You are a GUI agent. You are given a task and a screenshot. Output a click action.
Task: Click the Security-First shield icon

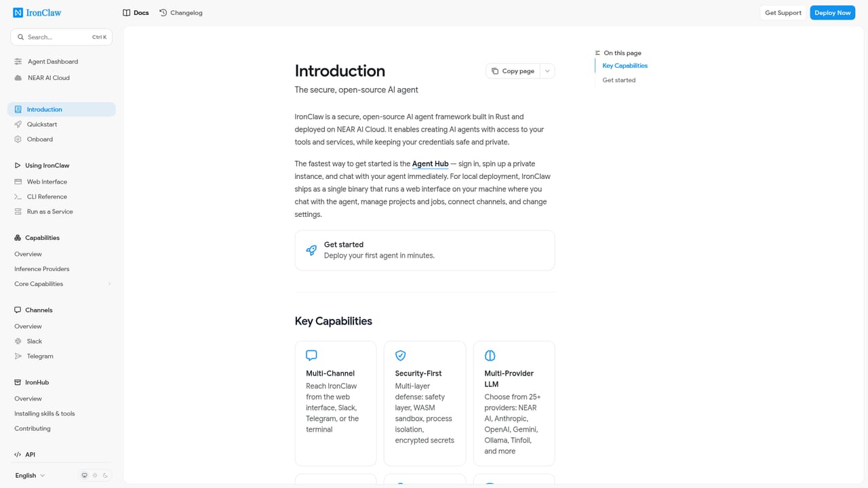tap(401, 355)
